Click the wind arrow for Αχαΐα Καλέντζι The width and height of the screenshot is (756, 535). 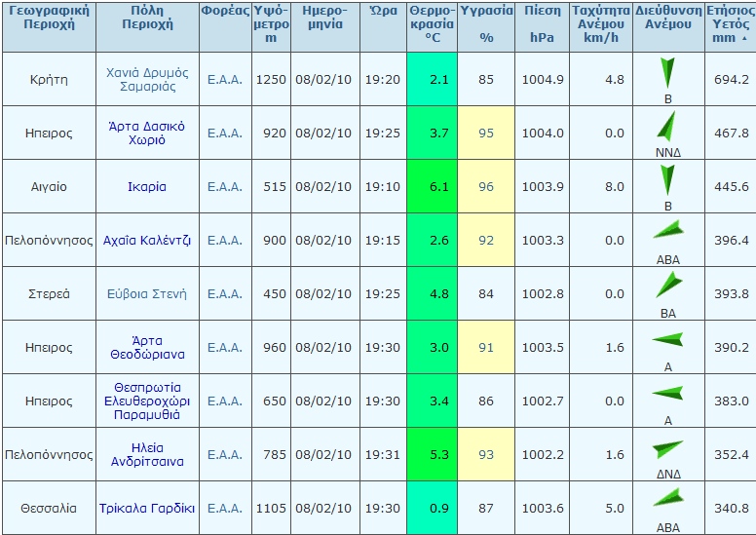click(667, 232)
